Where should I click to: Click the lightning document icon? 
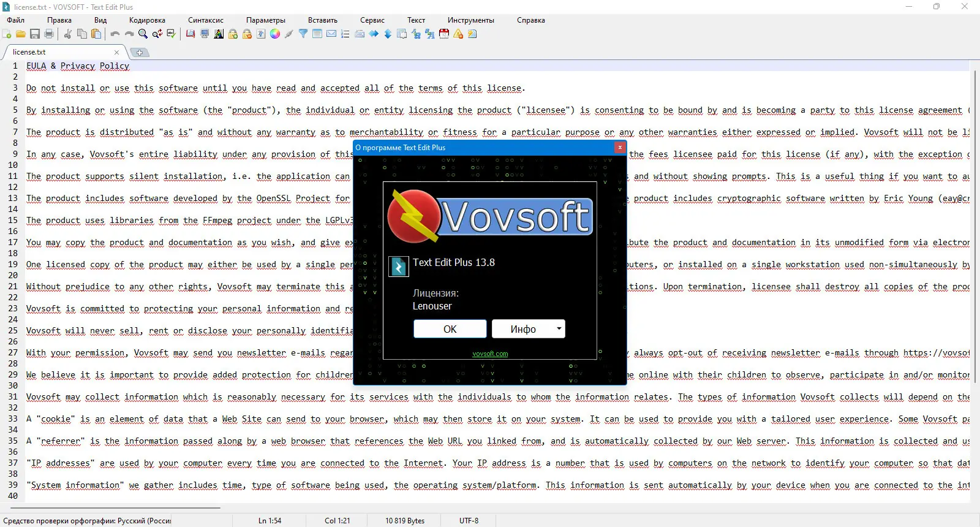pyautogui.click(x=472, y=34)
